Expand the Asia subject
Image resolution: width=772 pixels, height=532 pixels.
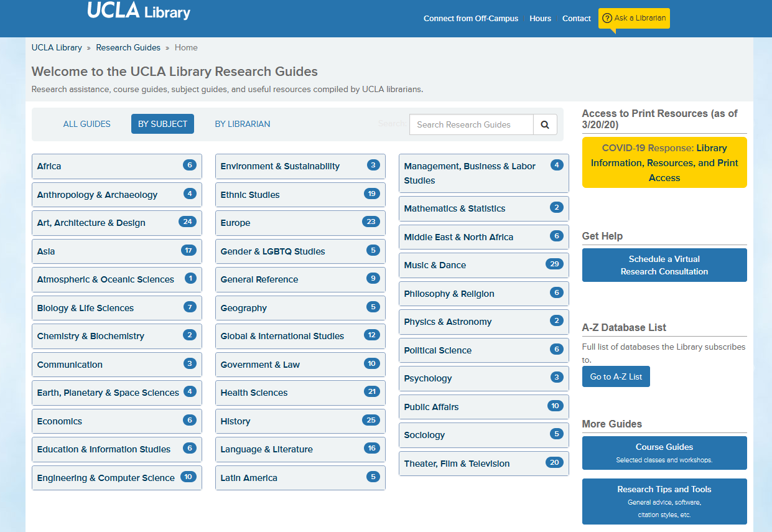(x=117, y=251)
